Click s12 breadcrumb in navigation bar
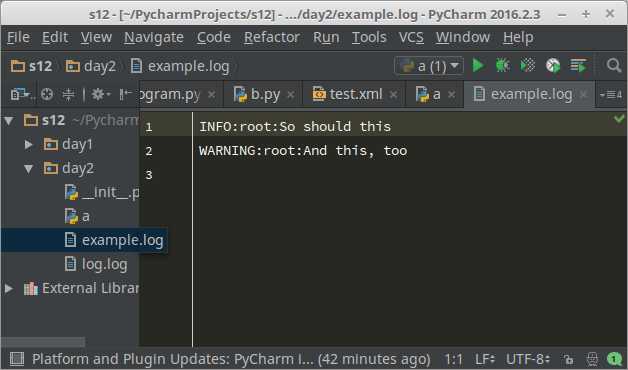This screenshot has height=370, width=628. pyautogui.click(x=32, y=66)
